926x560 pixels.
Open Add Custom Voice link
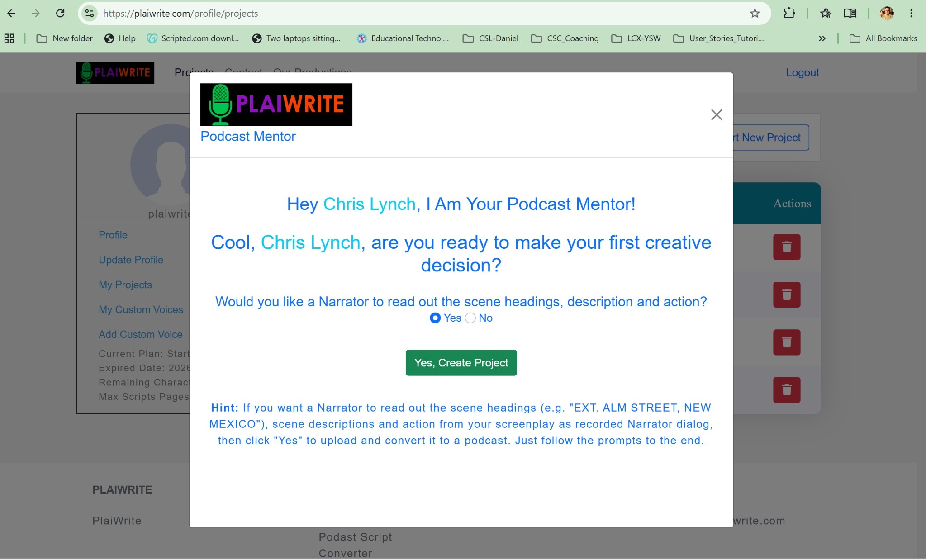coord(141,334)
